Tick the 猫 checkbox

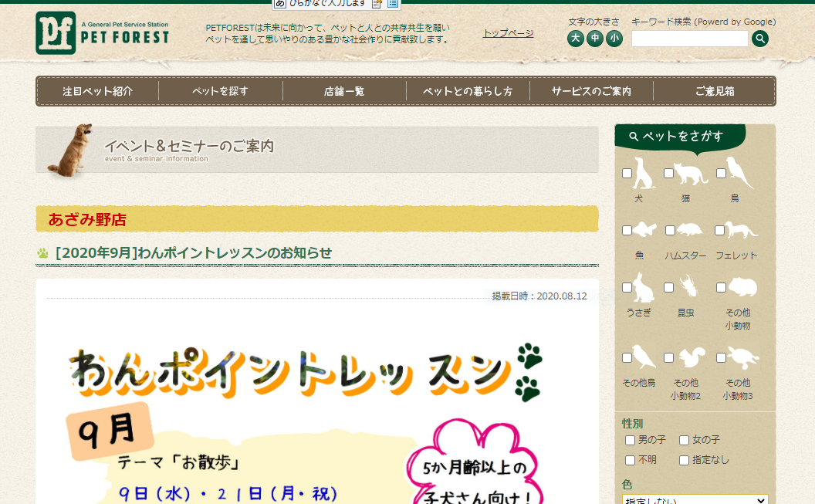669,173
